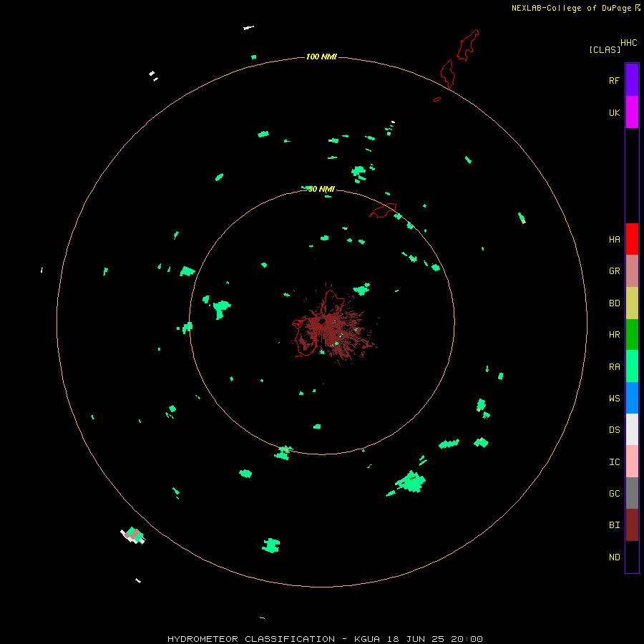
Task: Click the 'NEXLAB-College of DuPage' credit text
Action: click(571, 8)
